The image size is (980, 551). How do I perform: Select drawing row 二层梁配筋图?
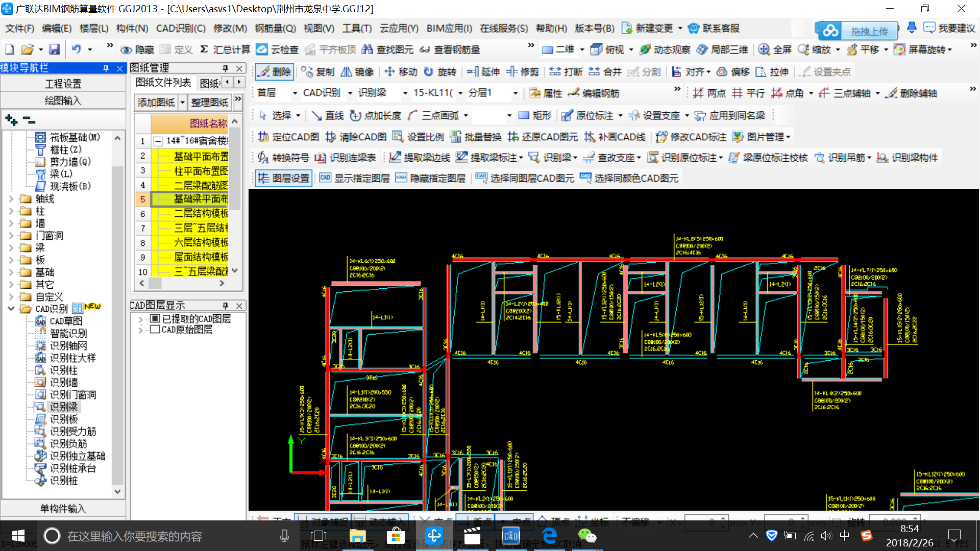point(190,185)
